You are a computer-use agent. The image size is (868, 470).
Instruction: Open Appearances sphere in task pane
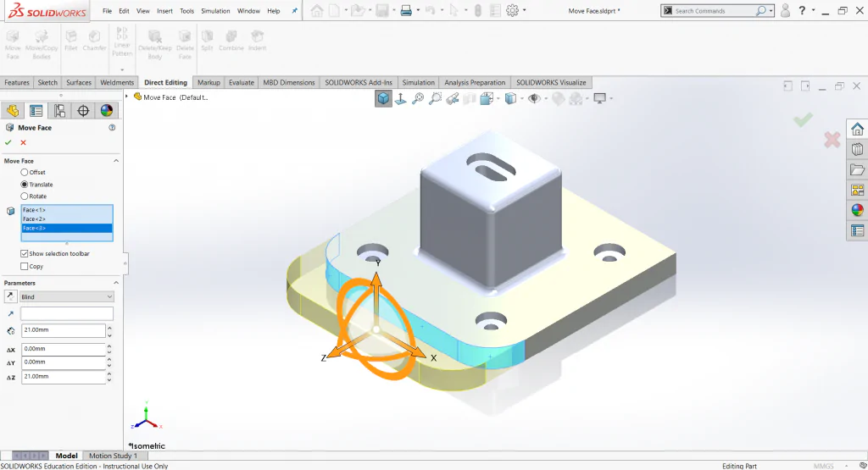[x=857, y=210]
